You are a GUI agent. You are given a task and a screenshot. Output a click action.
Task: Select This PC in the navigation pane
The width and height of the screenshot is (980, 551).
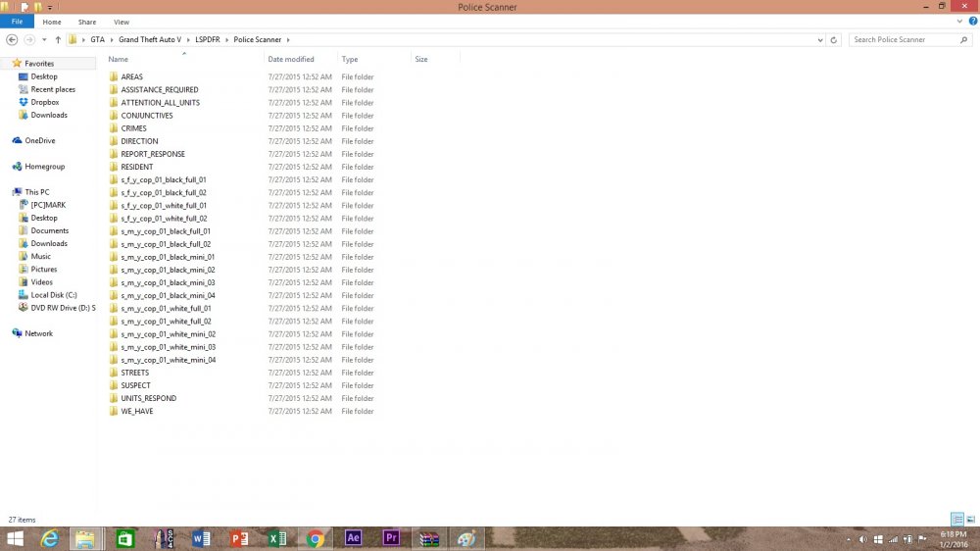coord(37,192)
